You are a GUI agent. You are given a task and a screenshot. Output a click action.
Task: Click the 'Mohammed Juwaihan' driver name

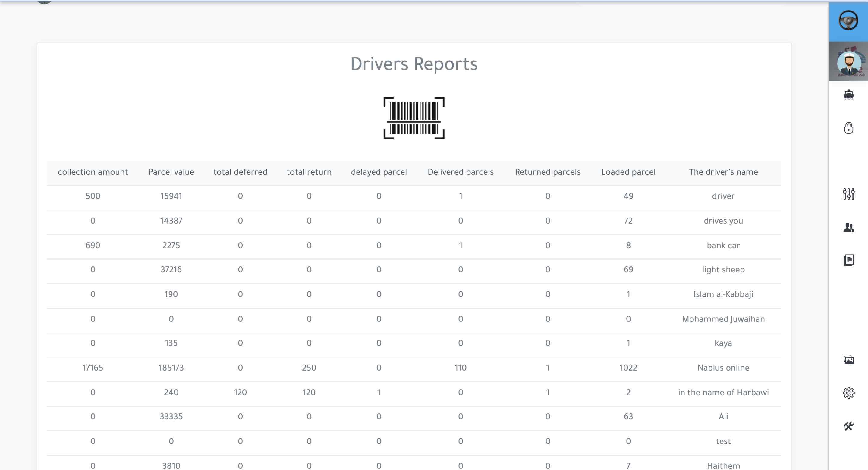pyautogui.click(x=723, y=319)
